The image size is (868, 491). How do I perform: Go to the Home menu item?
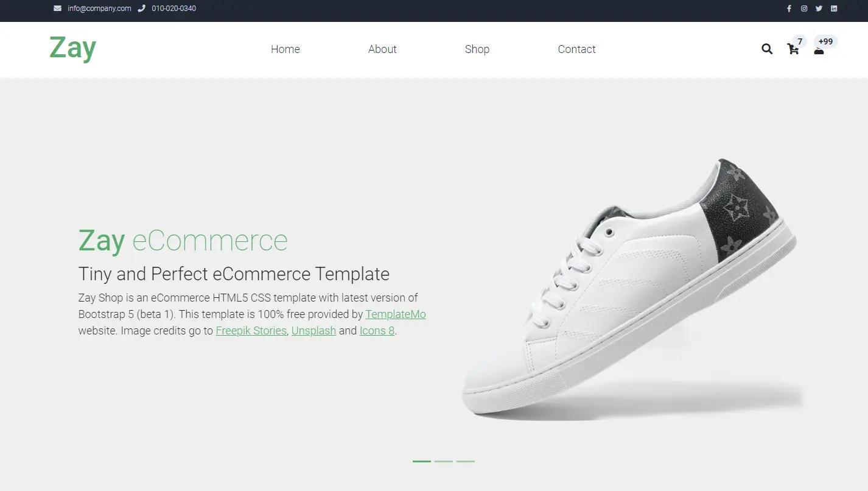(285, 49)
